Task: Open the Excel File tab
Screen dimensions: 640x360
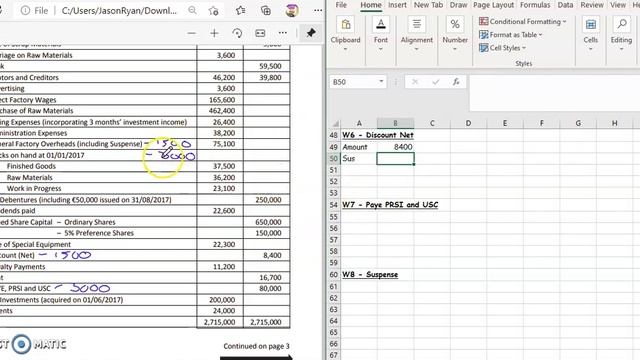Action: coord(341,5)
